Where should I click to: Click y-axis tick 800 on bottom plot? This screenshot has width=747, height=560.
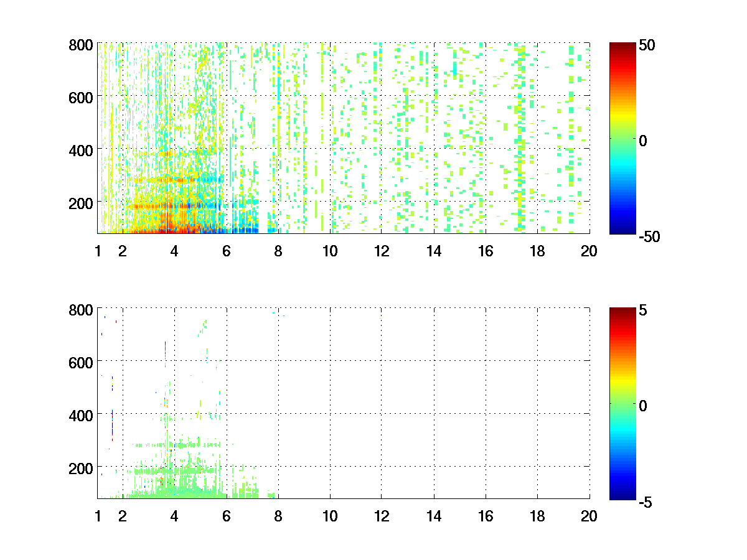(82, 309)
